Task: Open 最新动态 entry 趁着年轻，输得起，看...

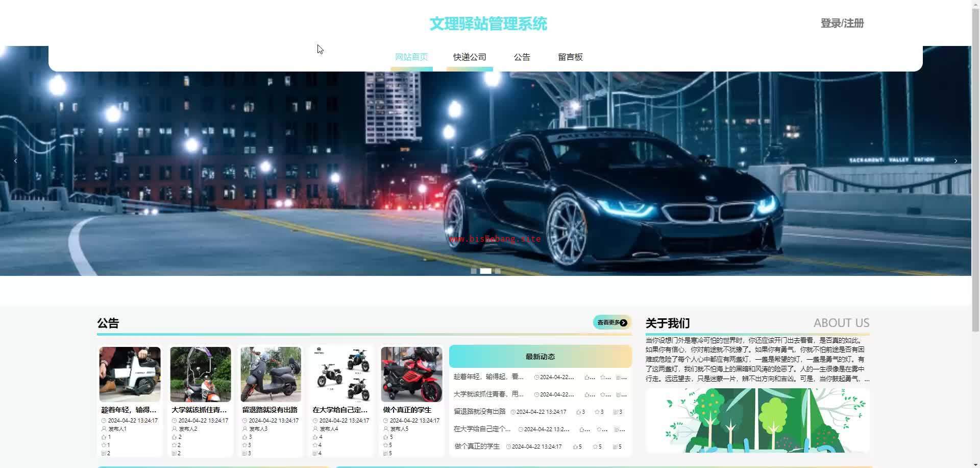Action: (x=488, y=377)
